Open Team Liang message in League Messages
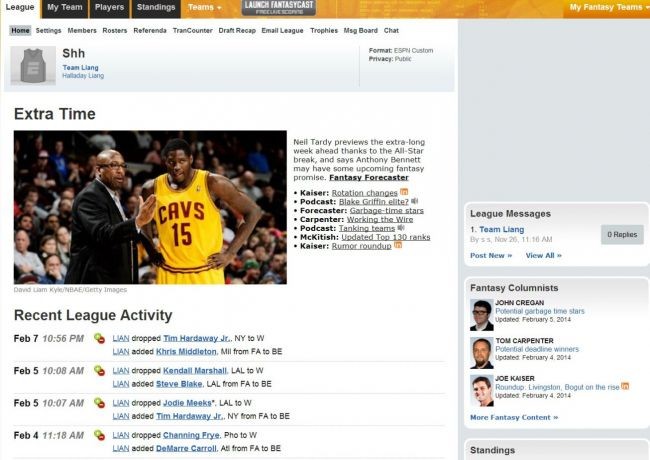 (502, 229)
